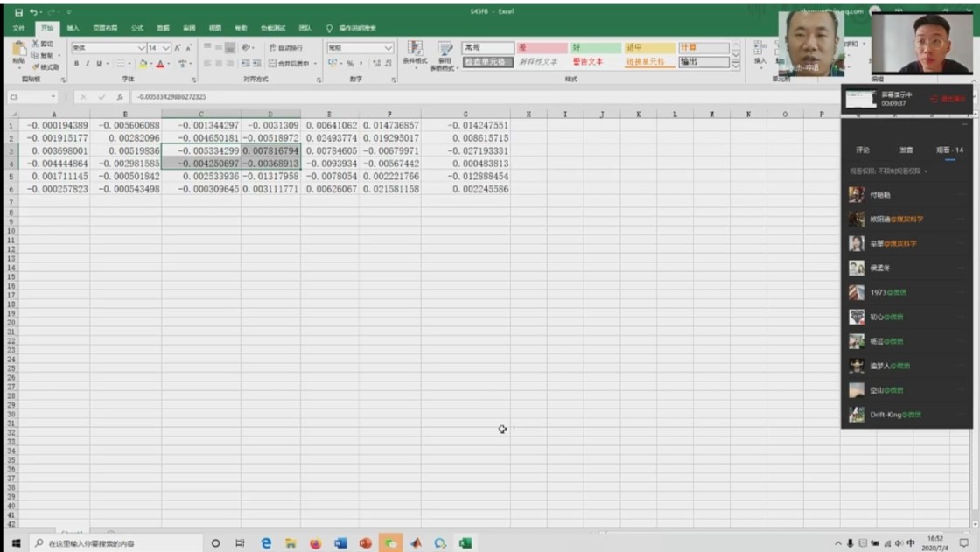Image resolution: width=980 pixels, height=552 pixels.
Task: Open Conditional Formatting (条件格式)
Action: click(x=415, y=55)
